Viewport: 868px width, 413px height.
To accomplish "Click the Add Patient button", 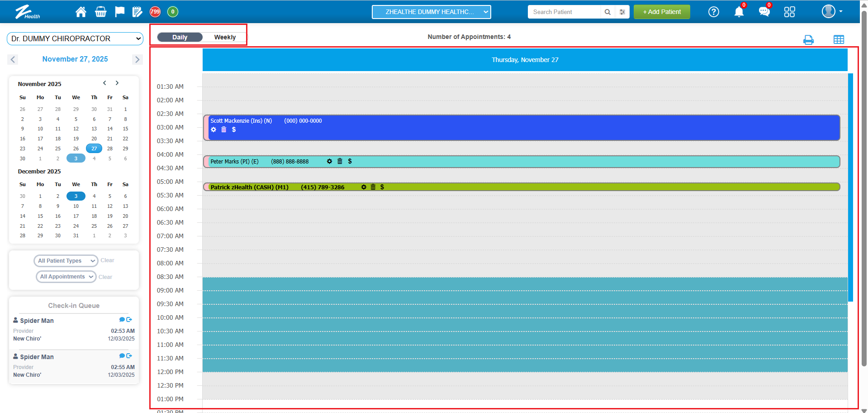I will tap(661, 12).
